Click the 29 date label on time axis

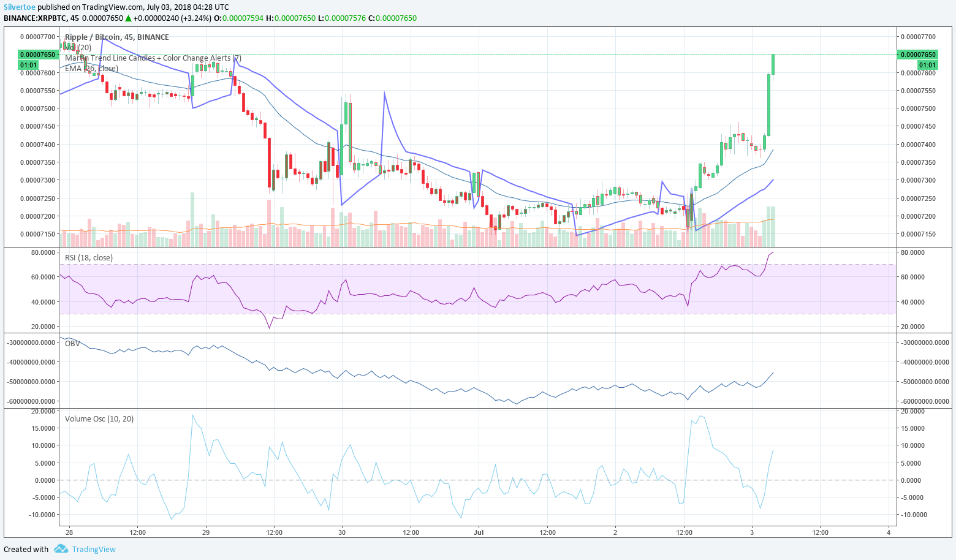206,532
